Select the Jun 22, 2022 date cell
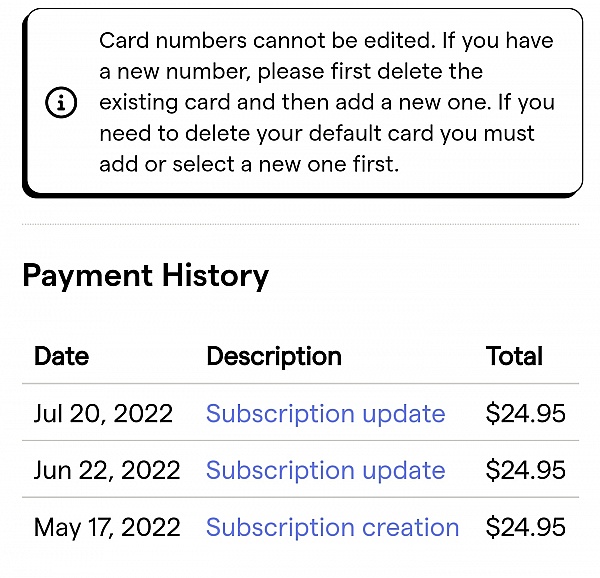 pyautogui.click(x=107, y=470)
